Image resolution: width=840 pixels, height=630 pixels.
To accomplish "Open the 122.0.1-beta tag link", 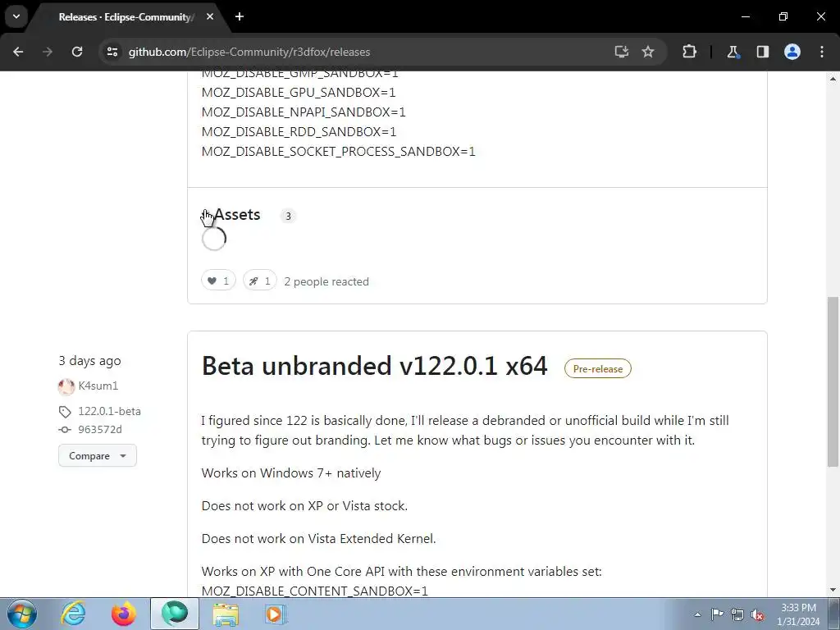I will tap(109, 412).
